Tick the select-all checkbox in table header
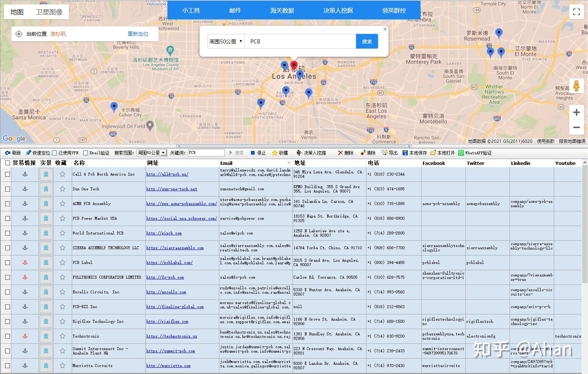Viewport: 588px width, 374px height. pyautogui.click(x=7, y=163)
